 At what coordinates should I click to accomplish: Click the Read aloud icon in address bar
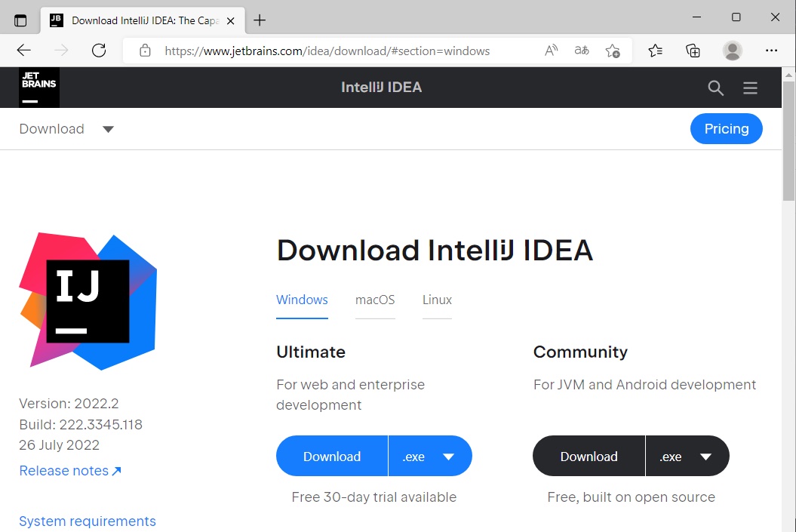click(552, 51)
